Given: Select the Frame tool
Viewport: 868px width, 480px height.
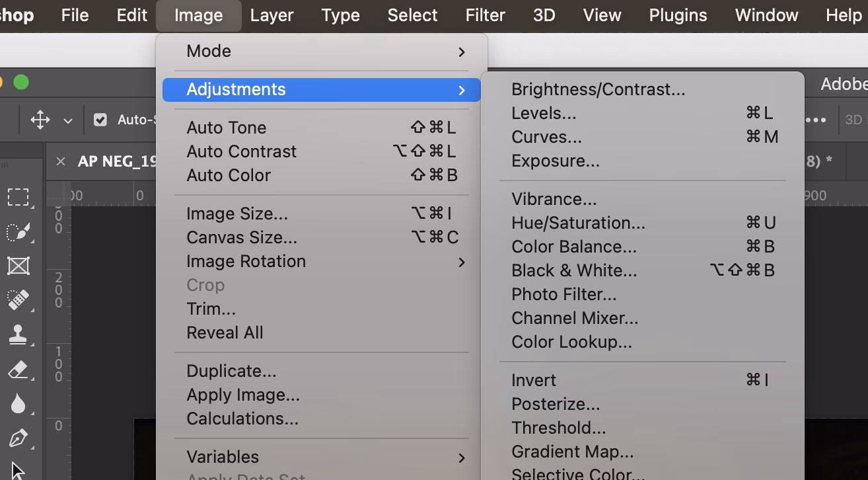Looking at the screenshot, I should (x=17, y=266).
